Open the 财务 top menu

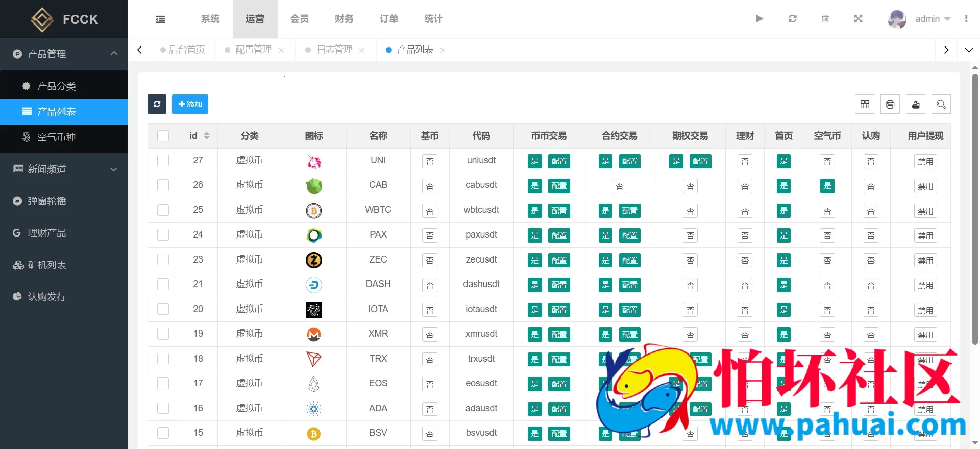pos(344,19)
